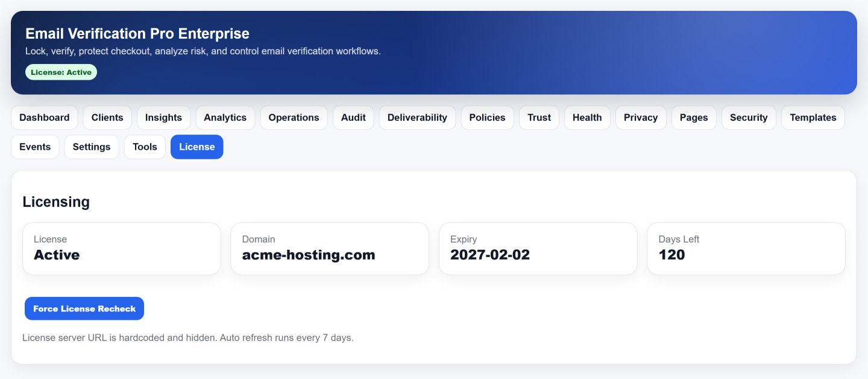This screenshot has width=868, height=379.
Task: Switch to Deliverability tab
Action: click(417, 118)
